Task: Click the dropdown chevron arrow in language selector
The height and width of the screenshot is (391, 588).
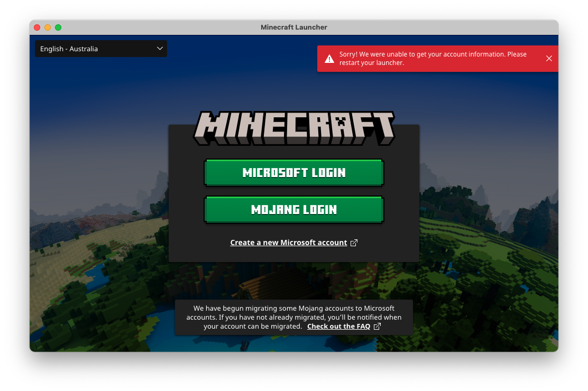Action: coord(160,49)
